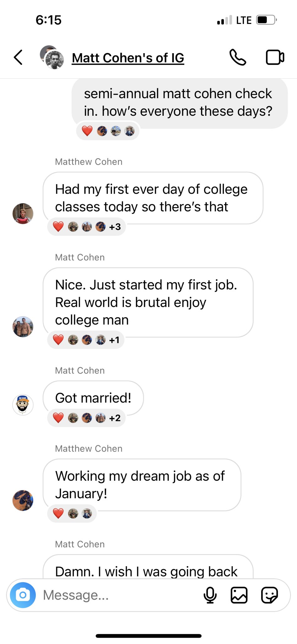View reactions on the semi-annual check in message

[108, 131]
